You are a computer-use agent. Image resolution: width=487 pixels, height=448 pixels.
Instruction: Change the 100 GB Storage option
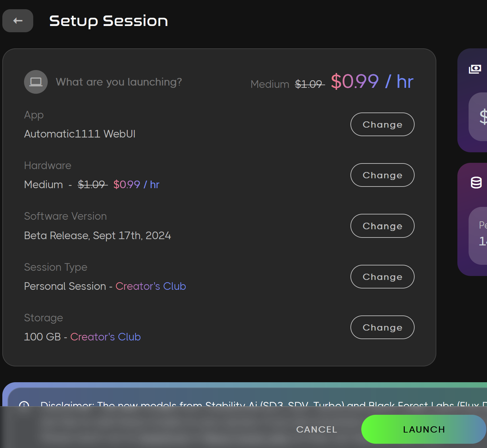click(382, 327)
